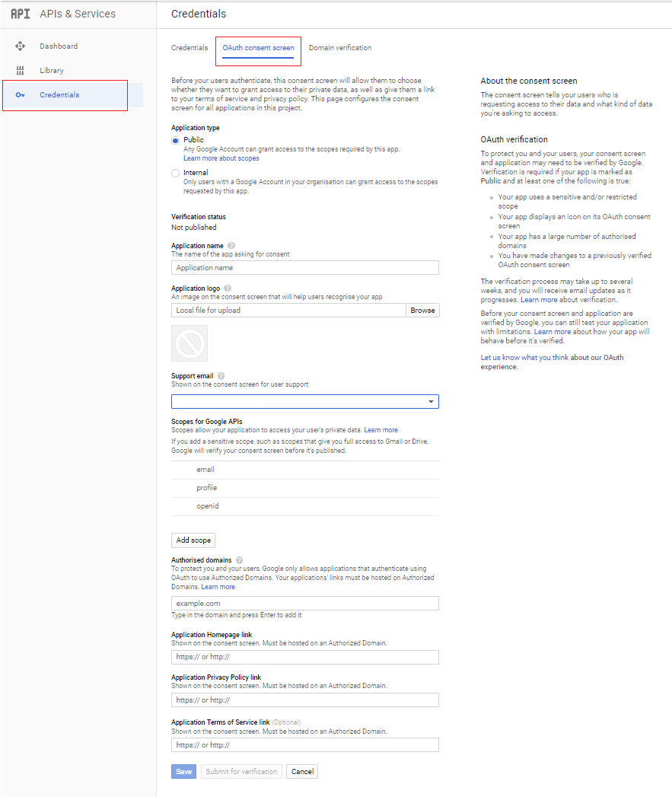Select Credentials key icon in sidebar
Screen dimensions: 672x797
[x=21, y=95]
